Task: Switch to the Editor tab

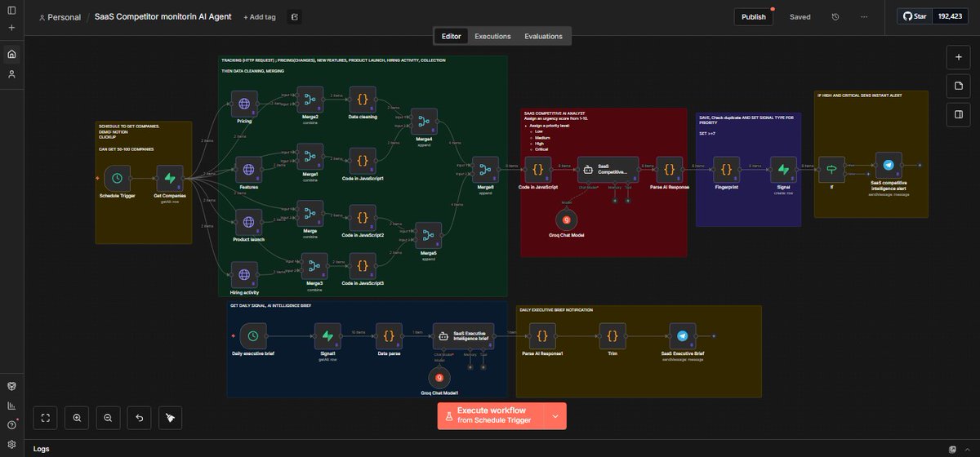Action: coord(452,36)
